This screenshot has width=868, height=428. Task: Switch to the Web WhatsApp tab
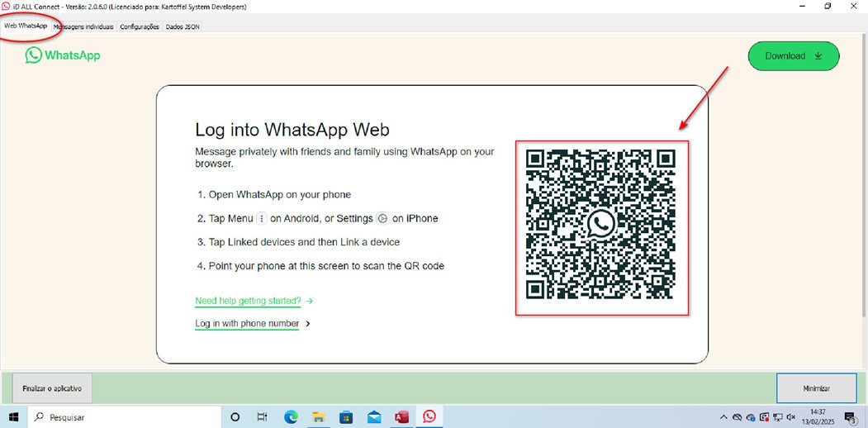click(x=26, y=26)
